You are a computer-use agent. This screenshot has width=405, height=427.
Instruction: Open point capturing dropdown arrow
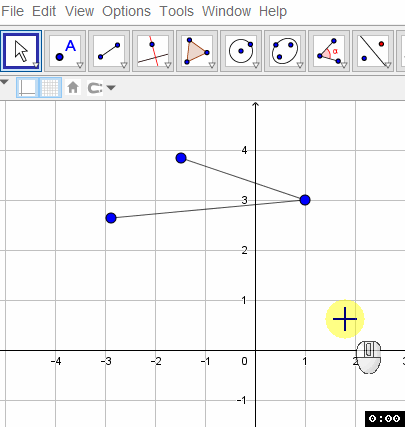(111, 88)
